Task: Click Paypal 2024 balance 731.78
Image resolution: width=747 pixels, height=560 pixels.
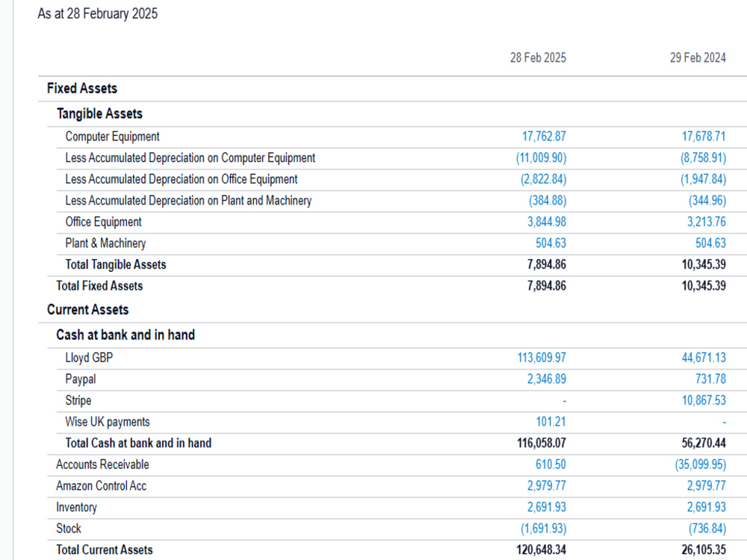Action: 710,379
